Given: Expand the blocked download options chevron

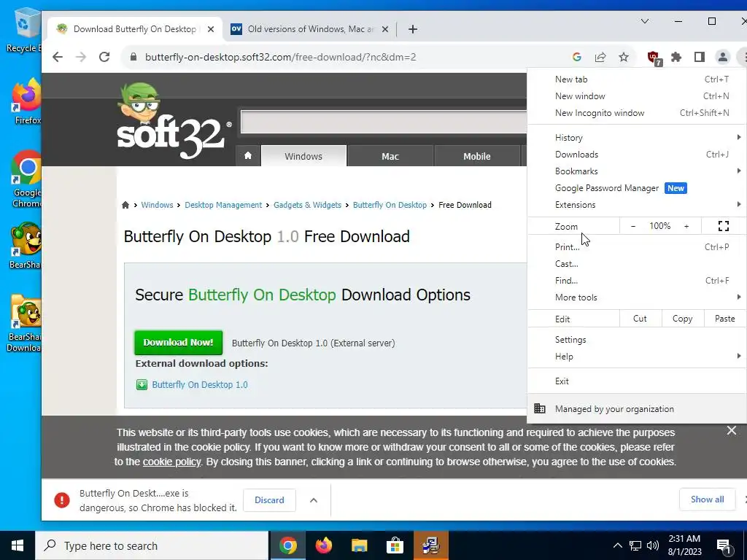Looking at the screenshot, I should (x=314, y=500).
